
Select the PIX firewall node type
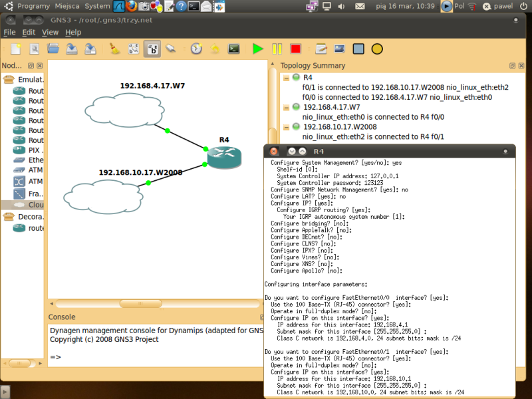click(x=28, y=150)
